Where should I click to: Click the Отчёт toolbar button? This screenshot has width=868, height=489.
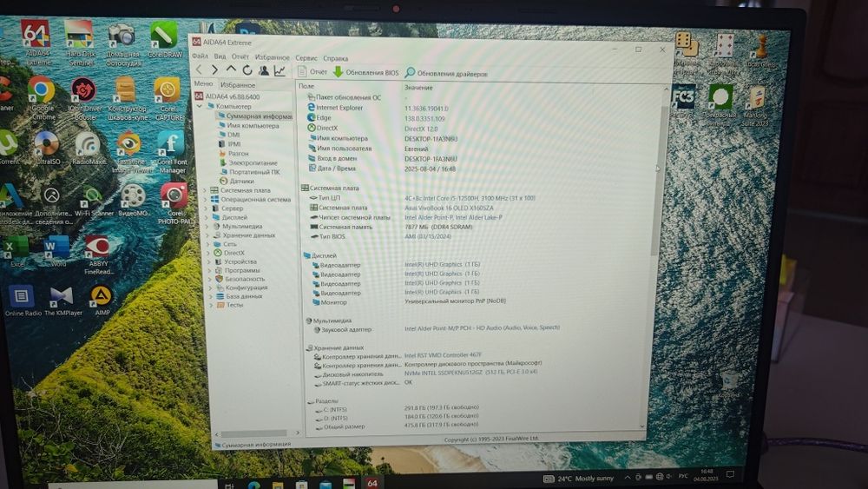coord(312,71)
